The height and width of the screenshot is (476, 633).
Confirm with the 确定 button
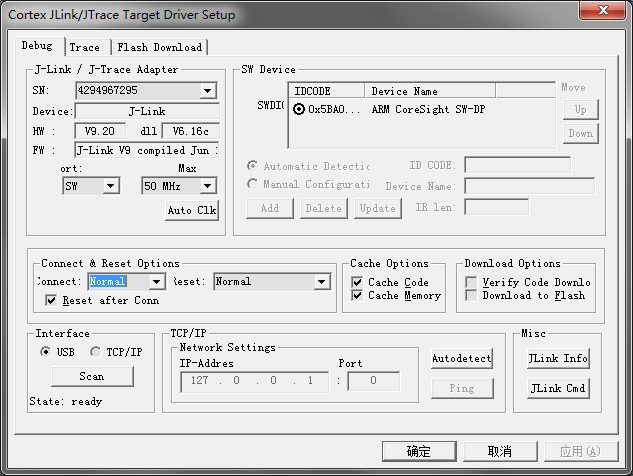coord(419,451)
